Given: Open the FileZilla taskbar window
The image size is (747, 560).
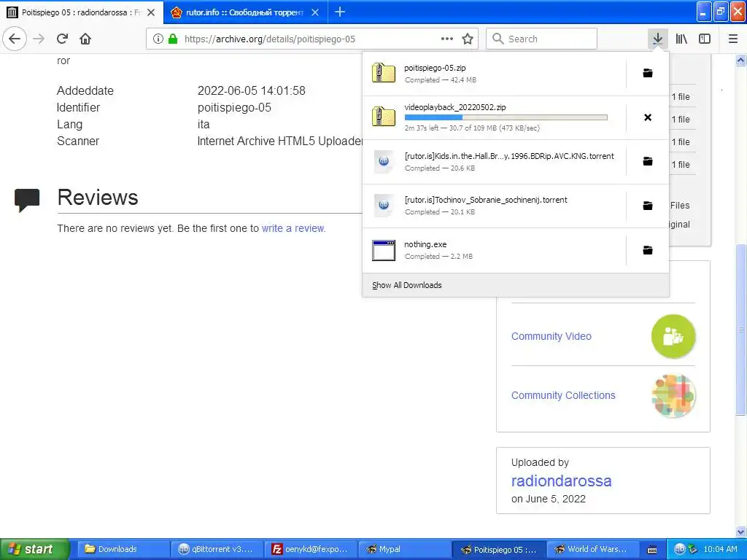Looking at the screenshot, I should (309, 549).
